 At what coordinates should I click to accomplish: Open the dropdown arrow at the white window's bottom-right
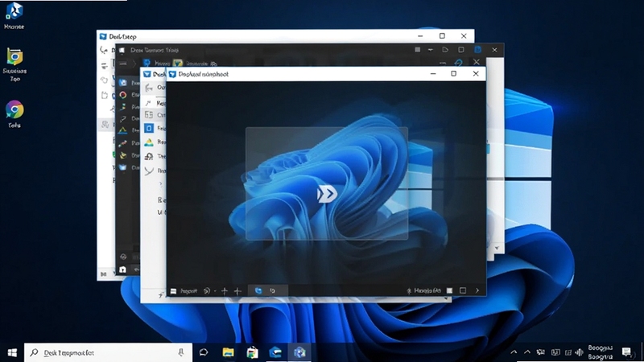[x=446, y=298]
